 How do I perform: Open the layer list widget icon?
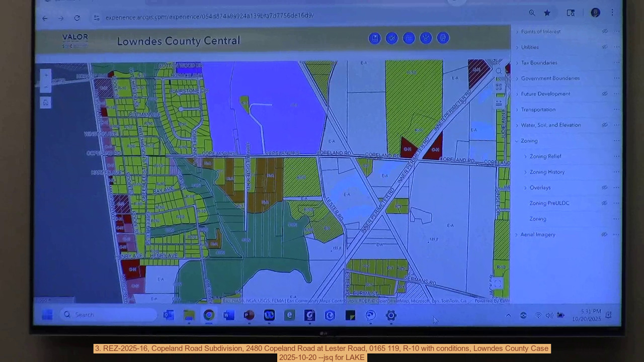pyautogui.click(x=409, y=38)
